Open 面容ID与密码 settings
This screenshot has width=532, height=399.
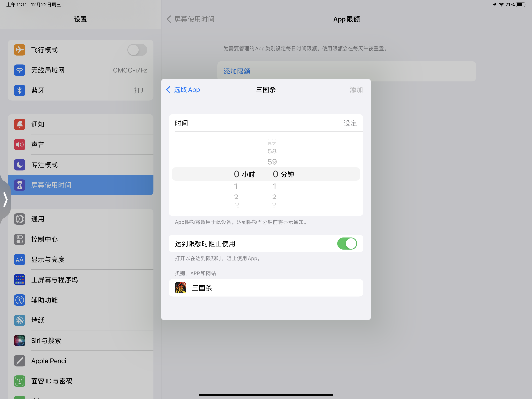pyautogui.click(x=81, y=381)
